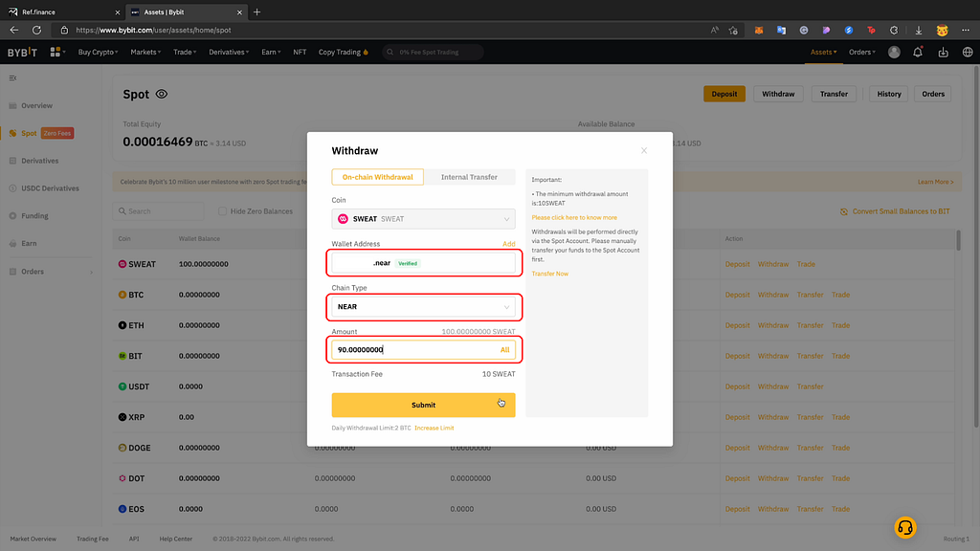Click Convert Small Balances to BIT
Screen dimensions: 980x551
[x=895, y=211]
